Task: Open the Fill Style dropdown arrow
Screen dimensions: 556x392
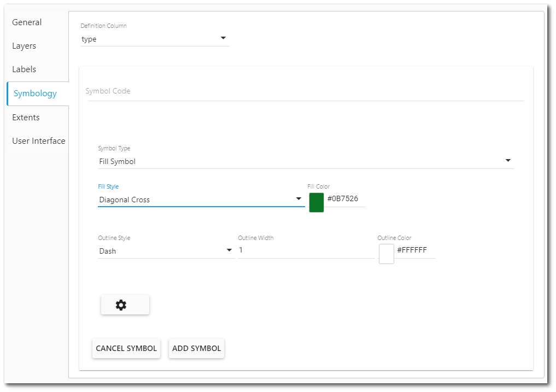Action: pyautogui.click(x=299, y=199)
